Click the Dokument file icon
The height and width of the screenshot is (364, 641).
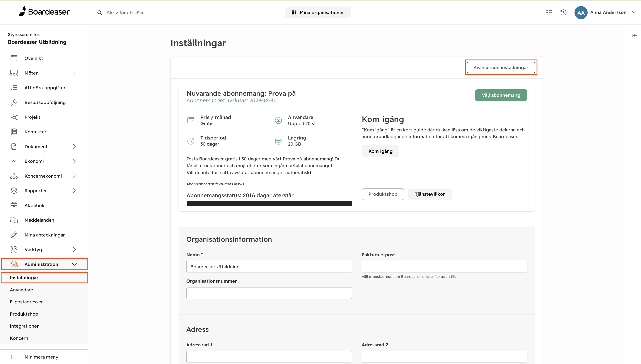(14, 146)
